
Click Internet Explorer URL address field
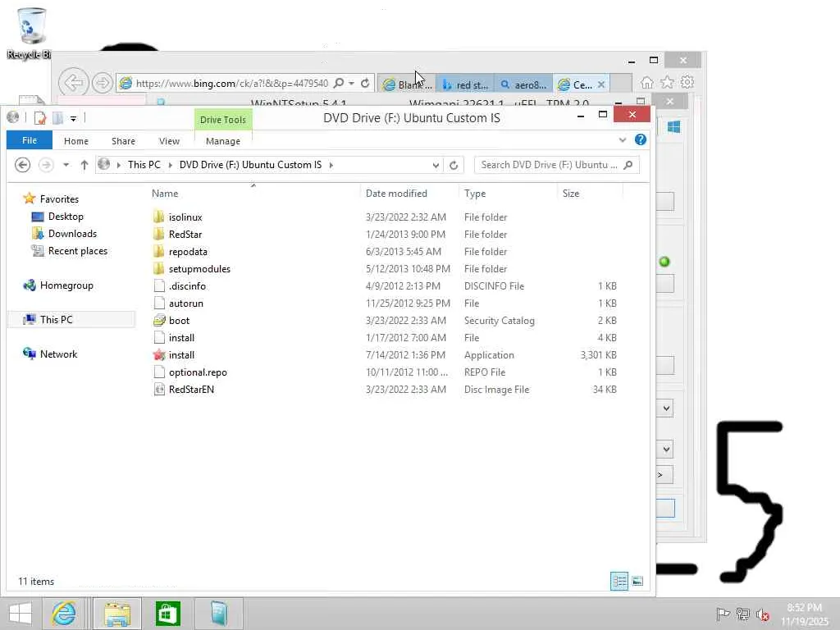coord(231,84)
